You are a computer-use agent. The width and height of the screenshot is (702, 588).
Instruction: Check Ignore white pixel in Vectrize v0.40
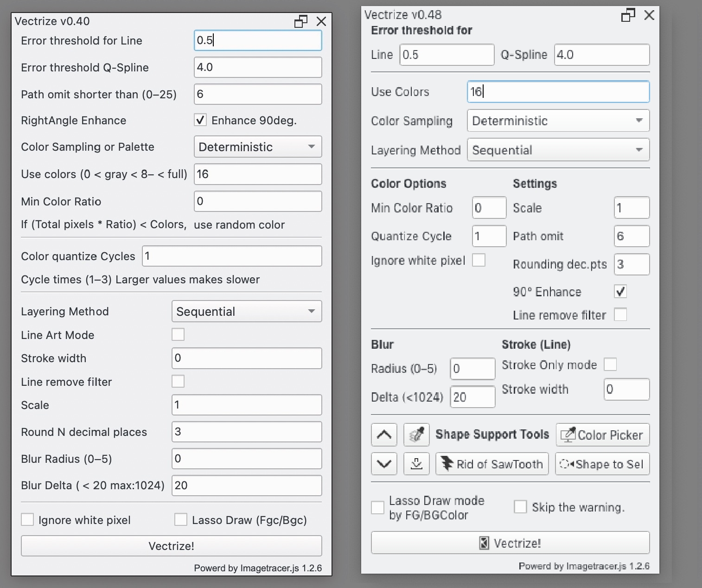coord(27,519)
